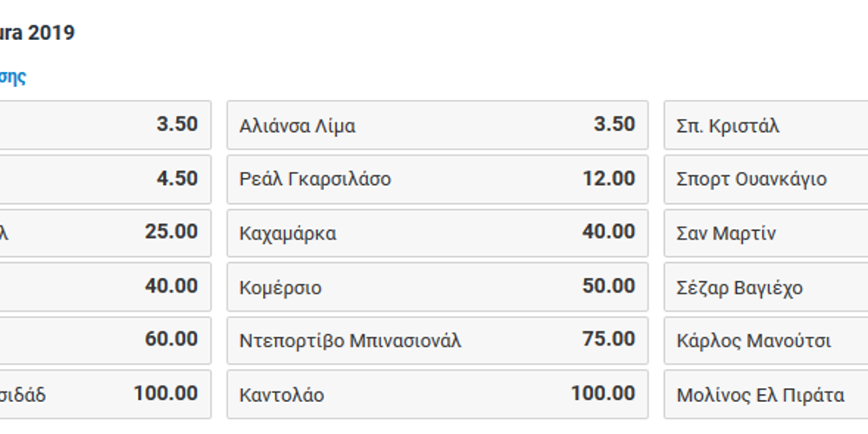Select the Σέζαρ Βαγιέχο bet
Image resolution: width=868 pixels, height=434 pixels.
click(x=766, y=286)
